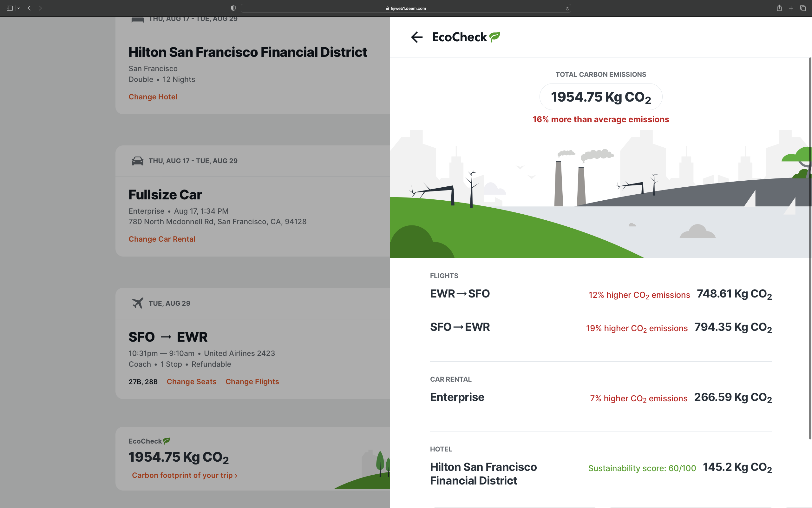Click 'Coach • 1 Stop • Refundable' text
The width and height of the screenshot is (812, 508).
point(180,364)
